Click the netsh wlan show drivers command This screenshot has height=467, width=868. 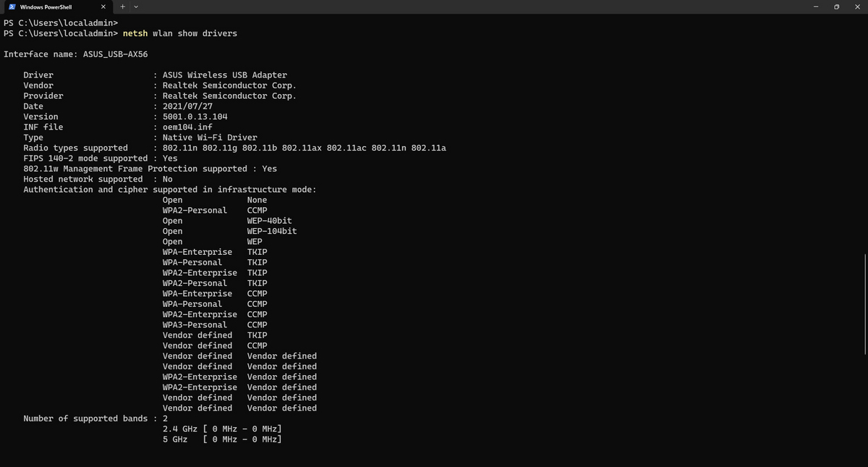[182, 33]
